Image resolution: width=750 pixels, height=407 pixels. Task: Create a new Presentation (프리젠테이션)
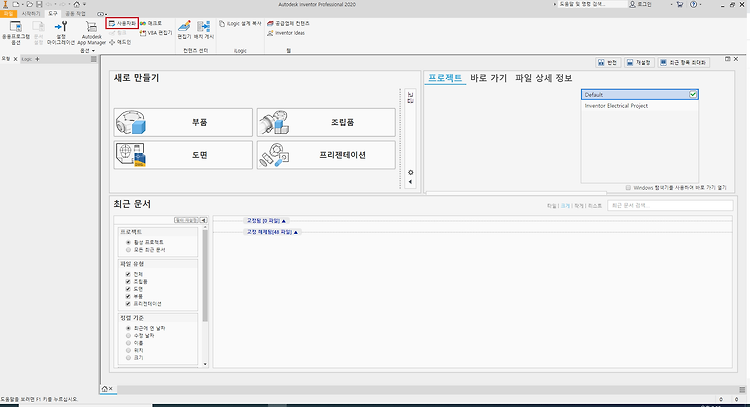tap(326, 155)
